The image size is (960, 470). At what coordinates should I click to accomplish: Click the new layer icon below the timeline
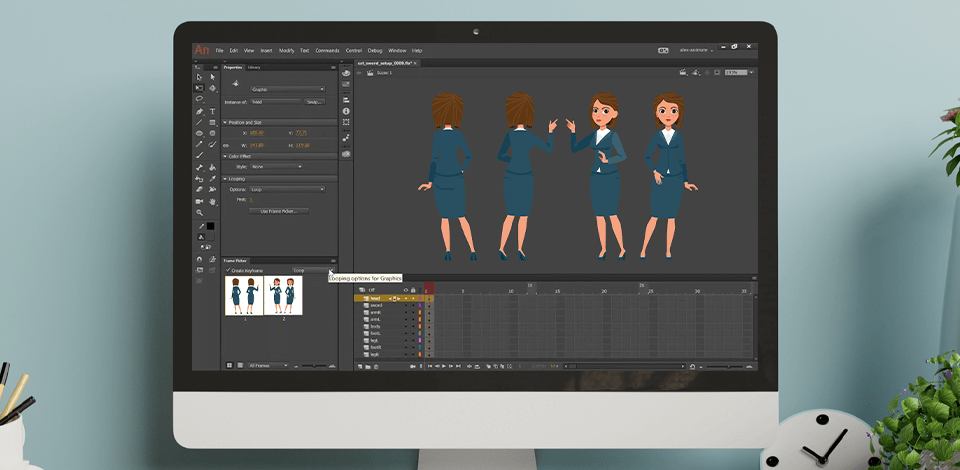click(360, 367)
